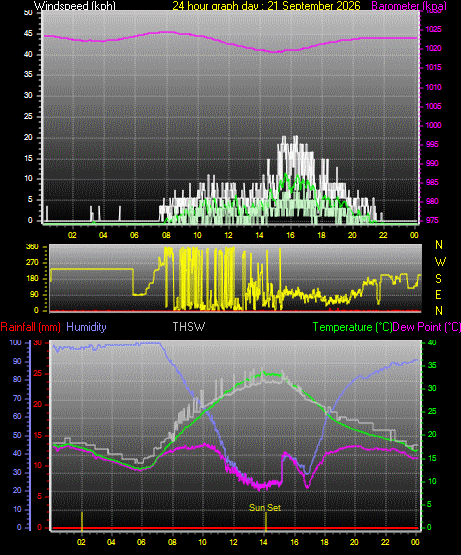Click the S compass letter on direction graph

pos(438,279)
